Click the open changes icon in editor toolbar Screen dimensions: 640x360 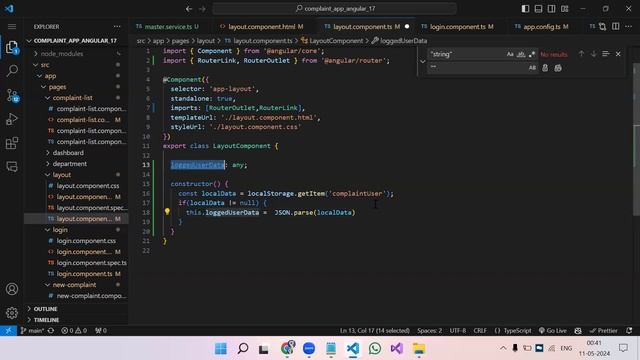pyautogui.click(x=602, y=27)
